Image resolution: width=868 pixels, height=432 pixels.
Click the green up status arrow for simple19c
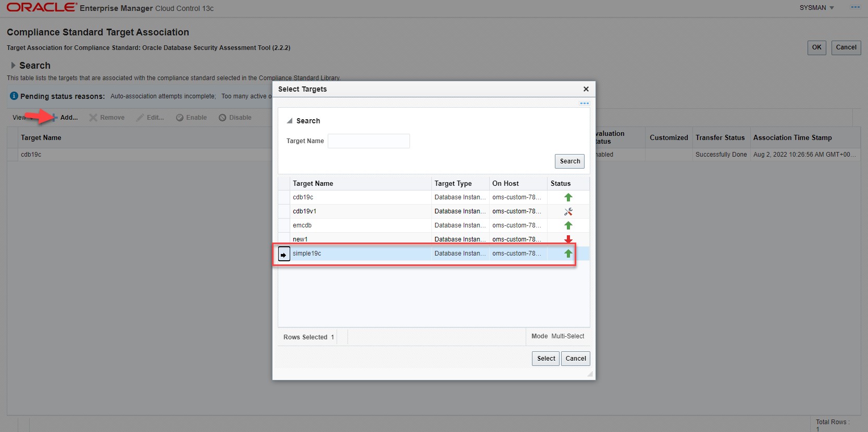click(568, 253)
